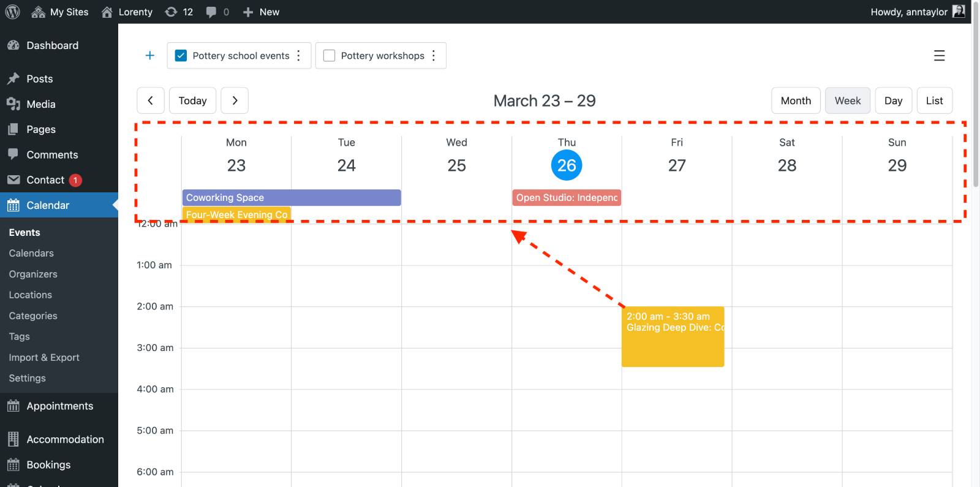
Task: Check the Pottery workshops checkbox
Action: tap(329, 56)
